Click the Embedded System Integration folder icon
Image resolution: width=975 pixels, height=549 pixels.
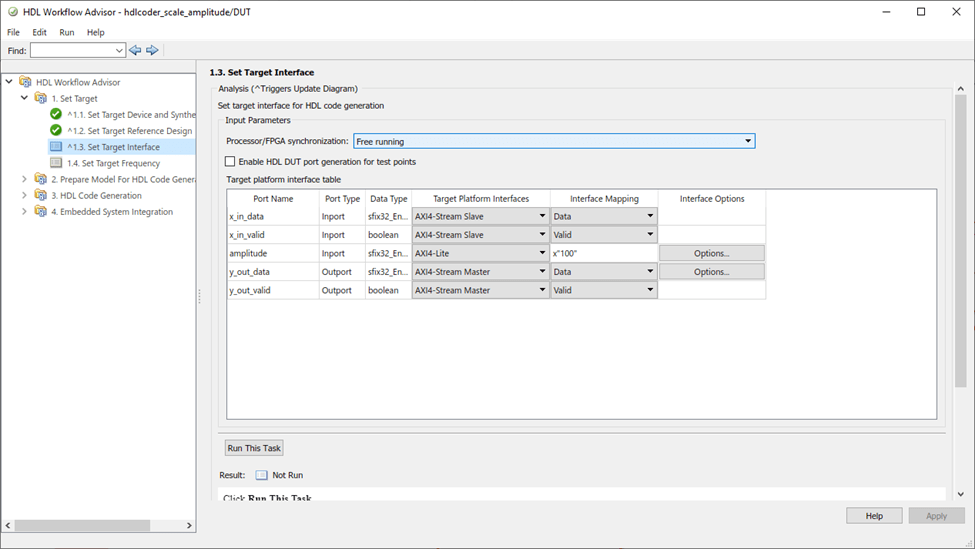[41, 211]
